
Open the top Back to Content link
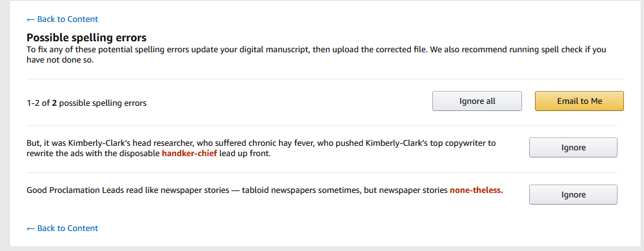[62, 19]
